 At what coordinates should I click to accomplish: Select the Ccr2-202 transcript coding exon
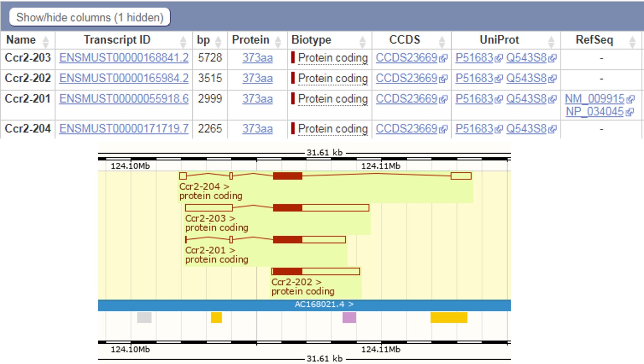287,271
